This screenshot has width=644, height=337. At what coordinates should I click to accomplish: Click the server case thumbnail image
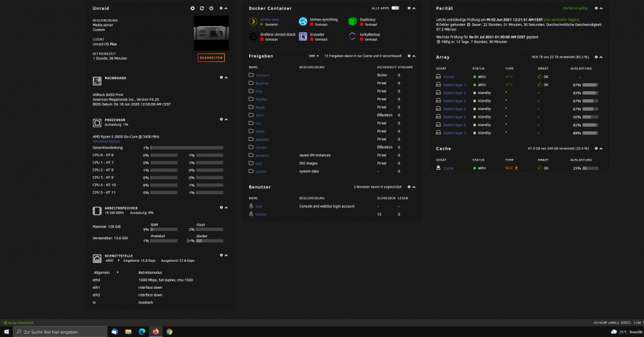(211, 33)
